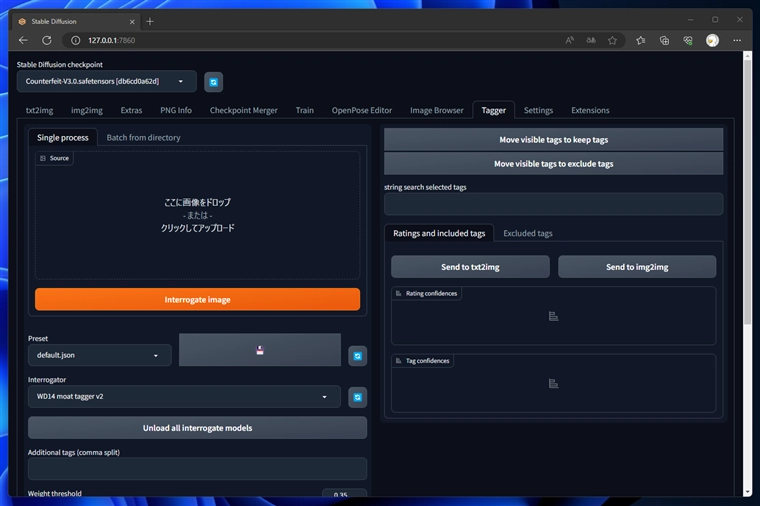Image resolution: width=760 pixels, height=506 pixels.
Task: Click the browser address bar URL
Action: (x=111, y=40)
